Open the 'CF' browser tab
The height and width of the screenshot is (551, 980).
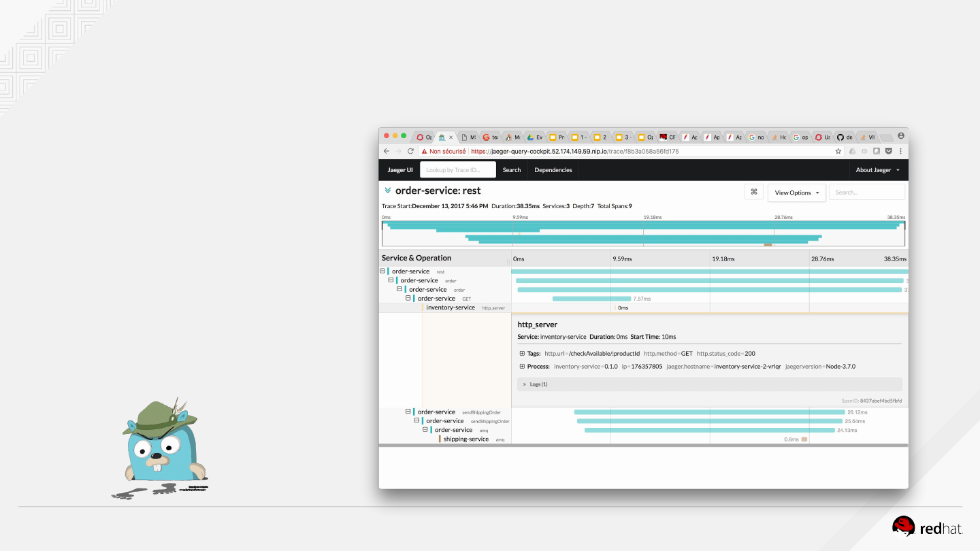(x=667, y=137)
